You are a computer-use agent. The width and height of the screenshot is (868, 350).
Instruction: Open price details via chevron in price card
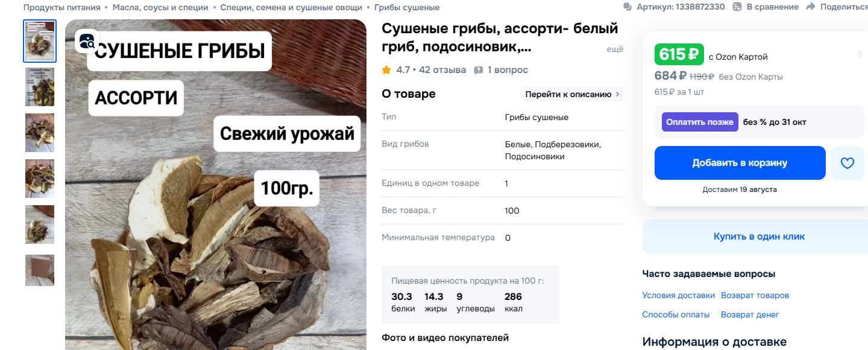coord(859,55)
